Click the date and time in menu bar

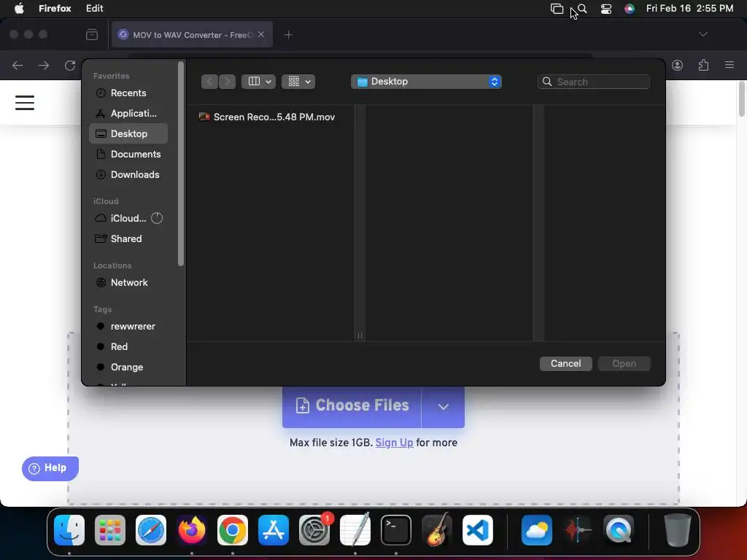(689, 9)
